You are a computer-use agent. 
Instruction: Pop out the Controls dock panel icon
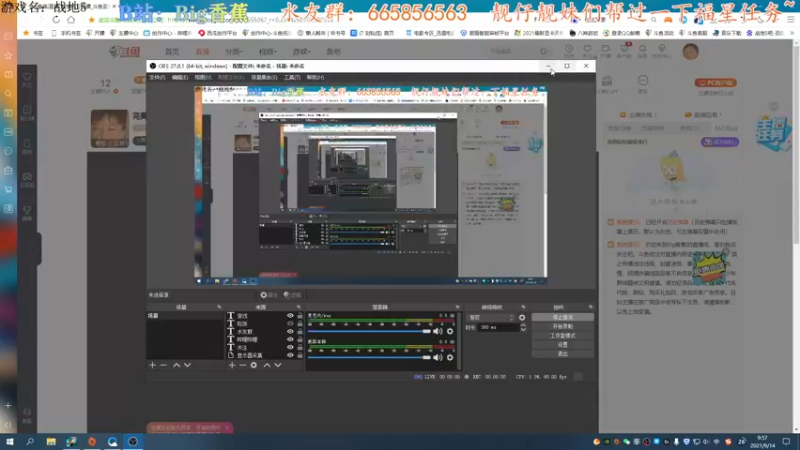point(590,307)
